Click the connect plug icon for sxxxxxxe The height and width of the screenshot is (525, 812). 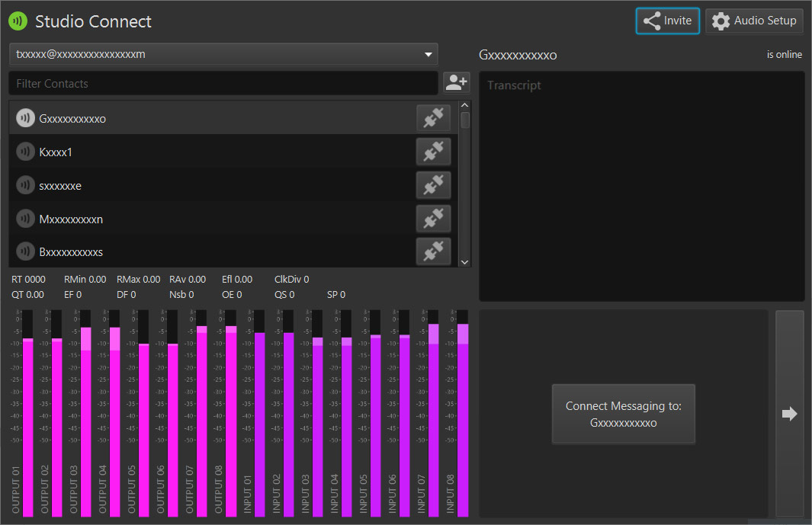433,185
